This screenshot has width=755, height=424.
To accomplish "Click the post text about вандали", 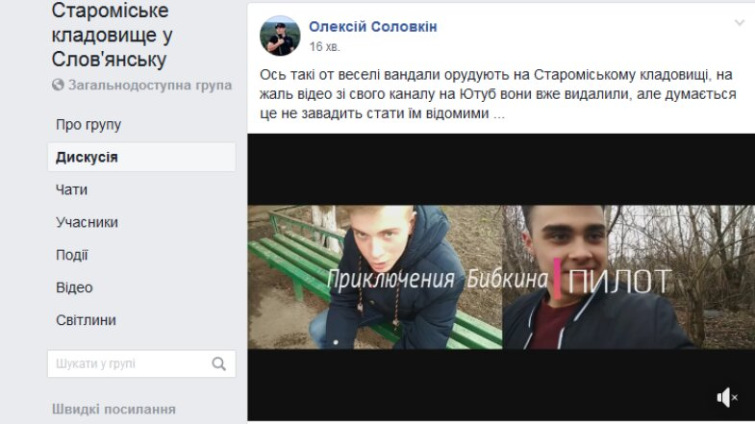I will tap(498, 94).
